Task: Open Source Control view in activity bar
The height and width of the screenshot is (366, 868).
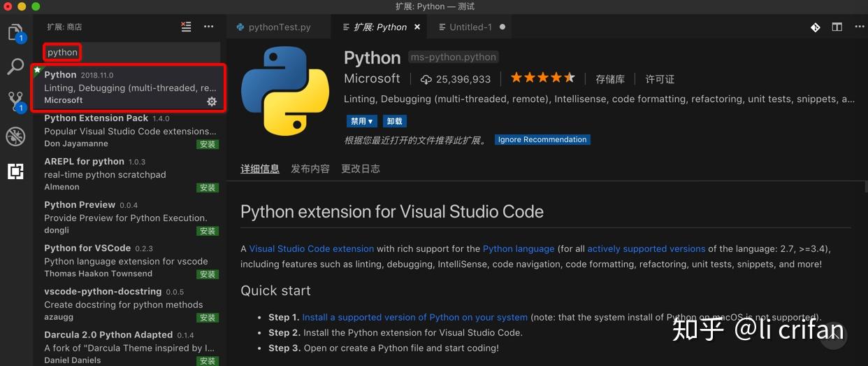Action: point(15,101)
